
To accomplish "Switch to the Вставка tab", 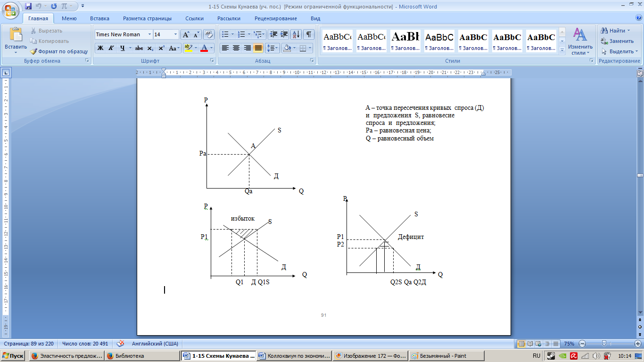I will (99, 18).
